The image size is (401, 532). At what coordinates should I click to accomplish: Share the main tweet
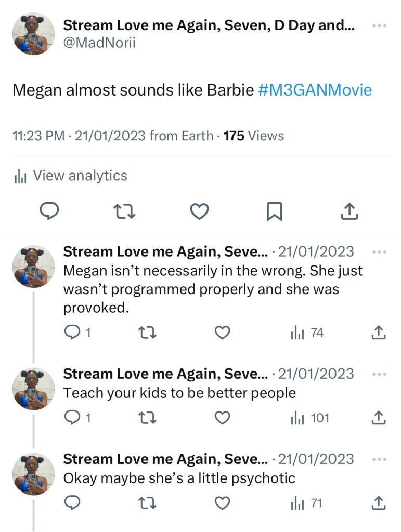[x=349, y=210]
